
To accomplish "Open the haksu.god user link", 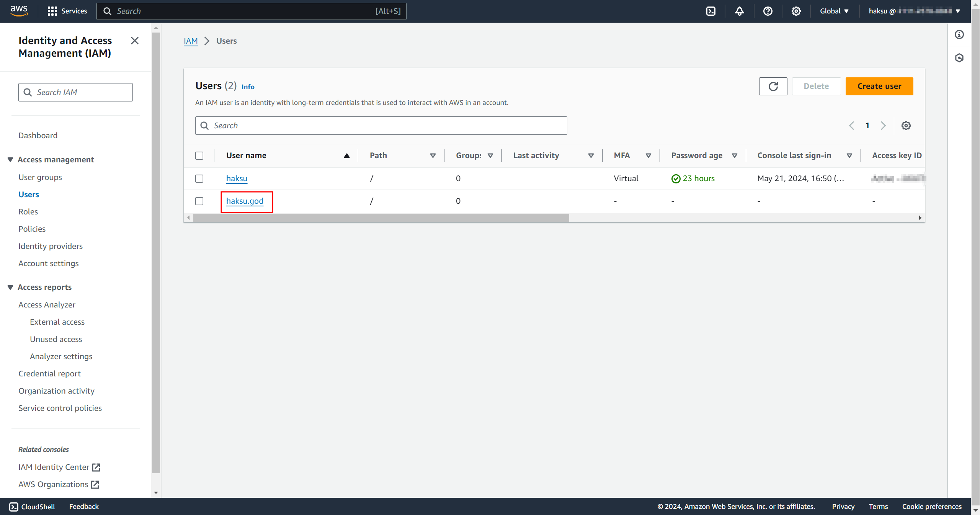I will 245,201.
